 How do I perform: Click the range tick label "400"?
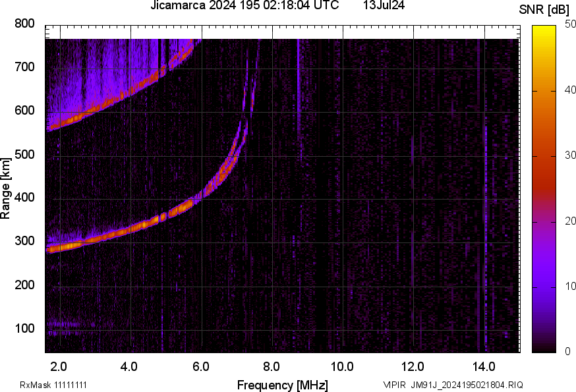tap(24, 198)
